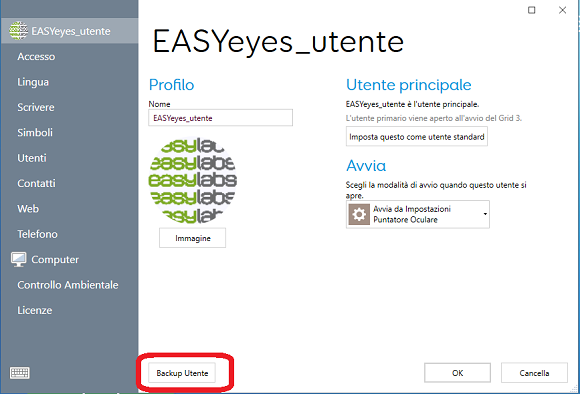This screenshot has height=394, width=580.
Task: Click the dropdown arrow of Avvia da Impostazioni
Action: pyautogui.click(x=485, y=214)
